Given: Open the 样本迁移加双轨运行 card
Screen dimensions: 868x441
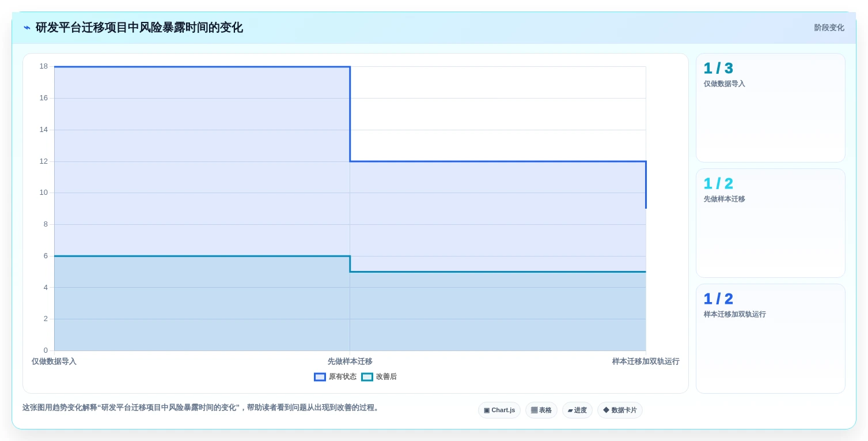Looking at the screenshot, I should pyautogui.click(x=771, y=338).
